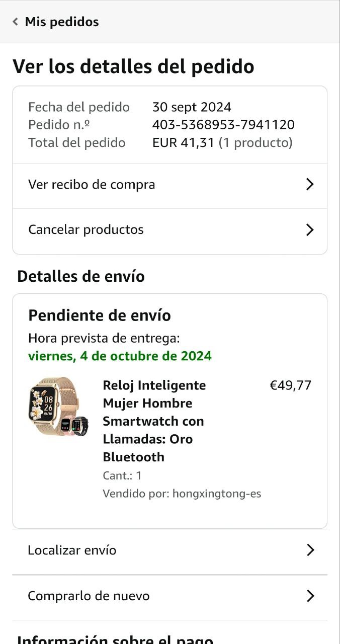
Task: Click Información sobre el pago heading
Action: click(x=115, y=640)
